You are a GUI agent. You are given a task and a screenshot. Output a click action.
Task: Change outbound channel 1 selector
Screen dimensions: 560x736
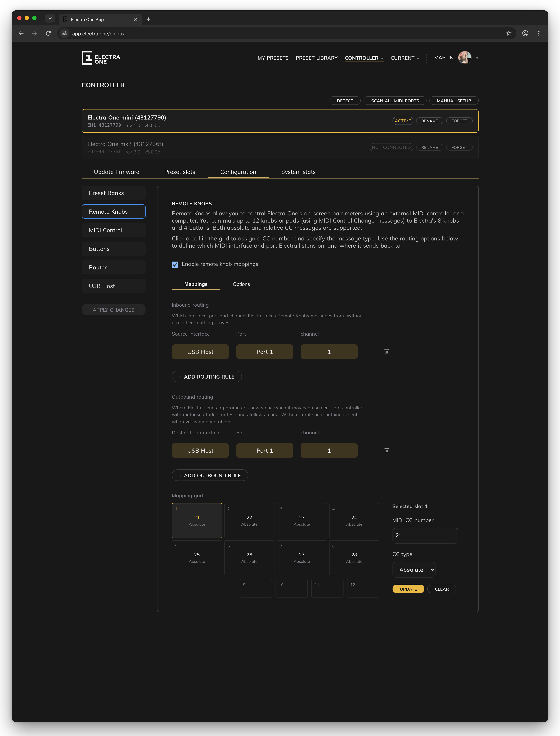329,450
